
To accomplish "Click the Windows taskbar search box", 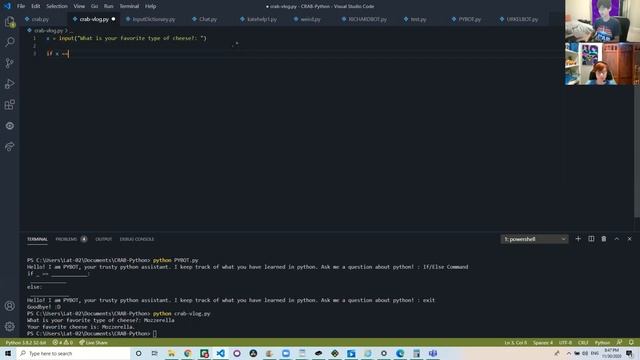I will coord(73,353).
